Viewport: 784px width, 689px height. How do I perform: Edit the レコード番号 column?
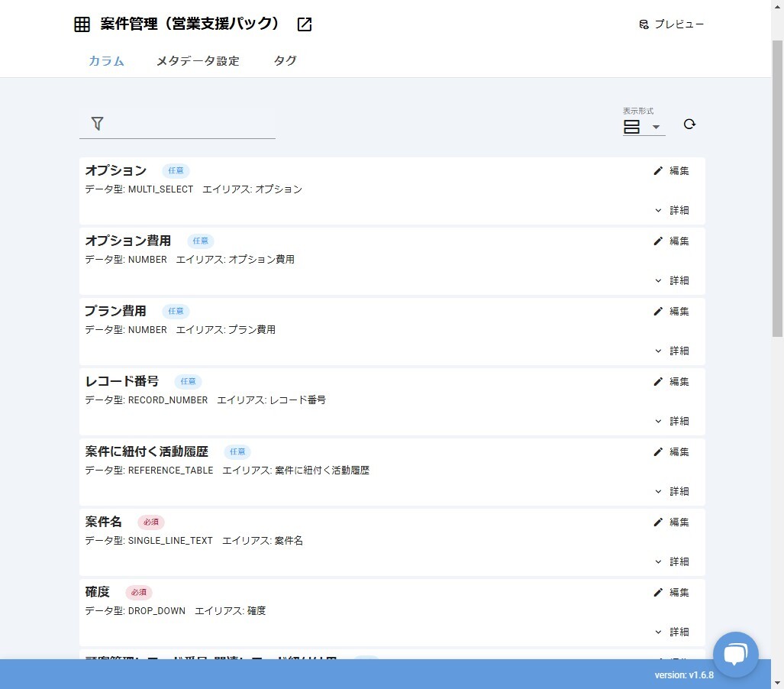pos(672,382)
